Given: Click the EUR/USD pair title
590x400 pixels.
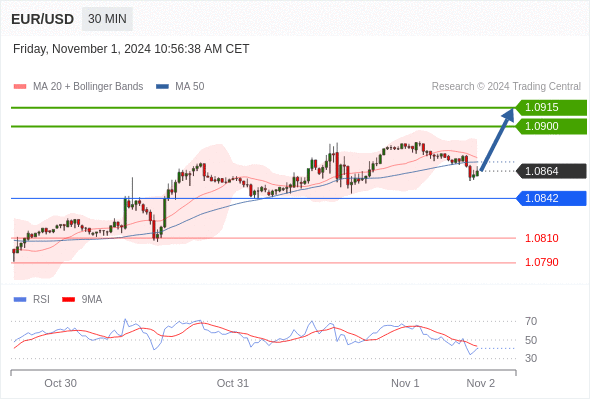Looking at the screenshot, I should tap(43, 19).
